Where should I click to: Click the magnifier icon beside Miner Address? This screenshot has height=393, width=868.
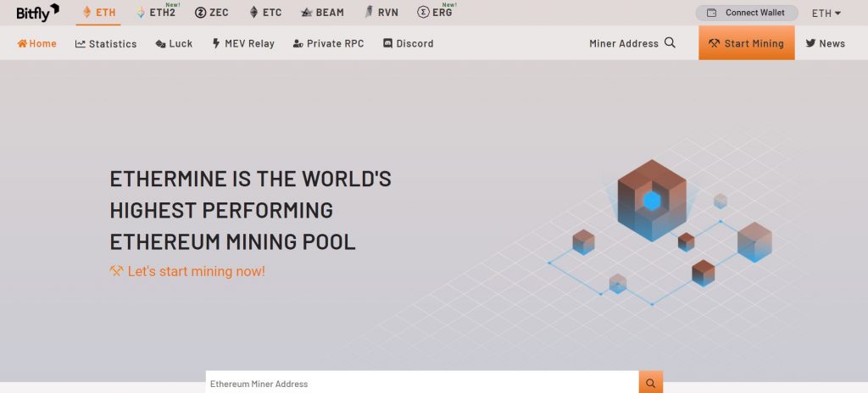670,42
